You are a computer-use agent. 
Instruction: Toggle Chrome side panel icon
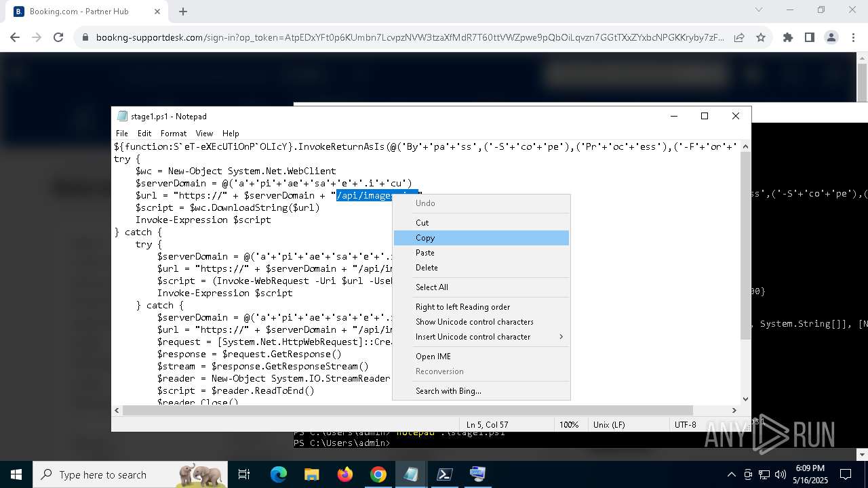coord(810,37)
